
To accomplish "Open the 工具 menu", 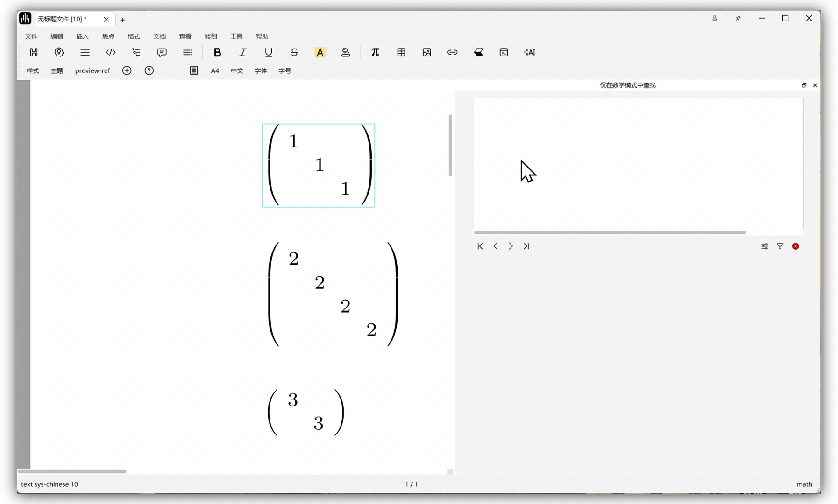I will [236, 36].
